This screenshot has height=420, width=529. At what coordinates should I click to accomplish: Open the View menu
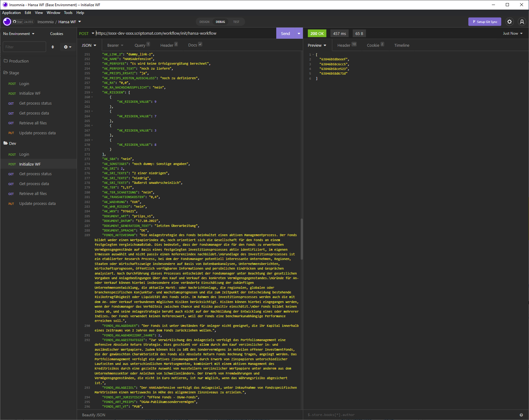[x=39, y=13]
